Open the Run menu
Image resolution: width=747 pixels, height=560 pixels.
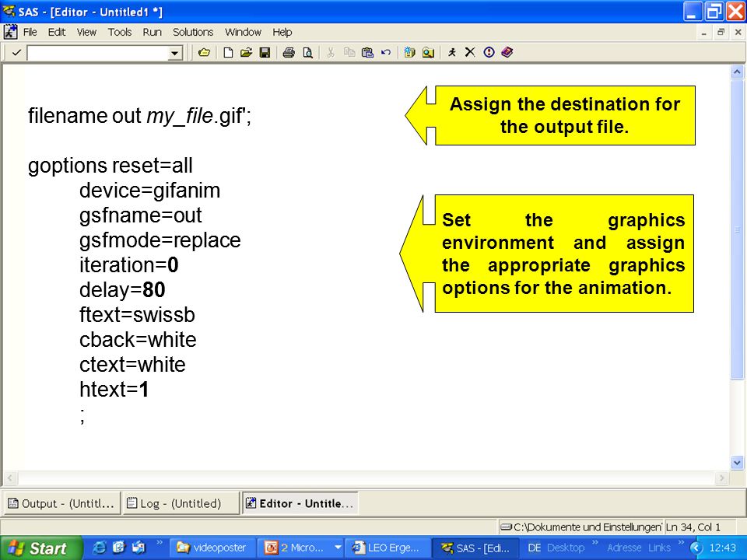[x=152, y=32]
